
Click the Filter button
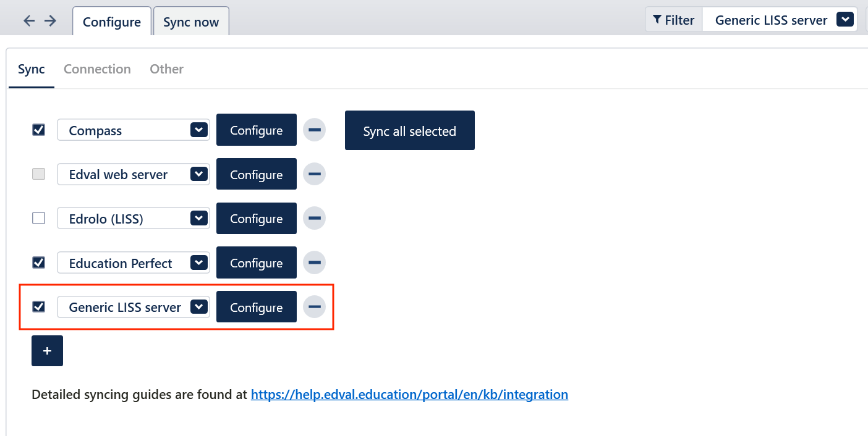[674, 20]
